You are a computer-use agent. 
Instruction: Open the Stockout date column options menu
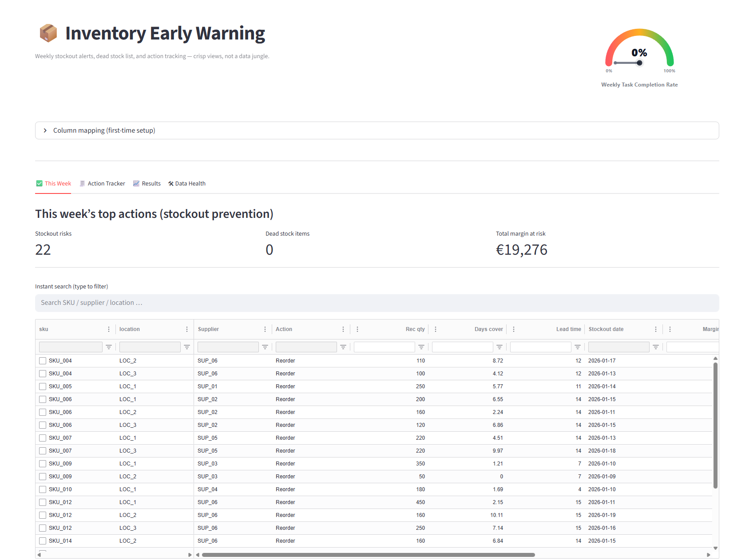coord(655,329)
